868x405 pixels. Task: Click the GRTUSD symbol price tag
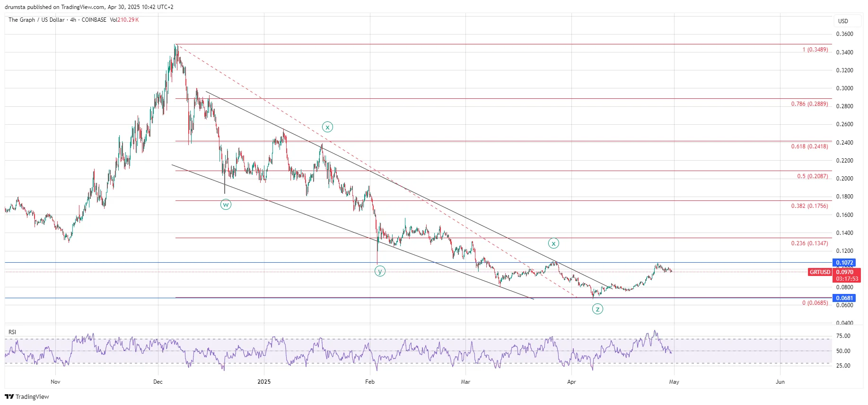coord(820,272)
